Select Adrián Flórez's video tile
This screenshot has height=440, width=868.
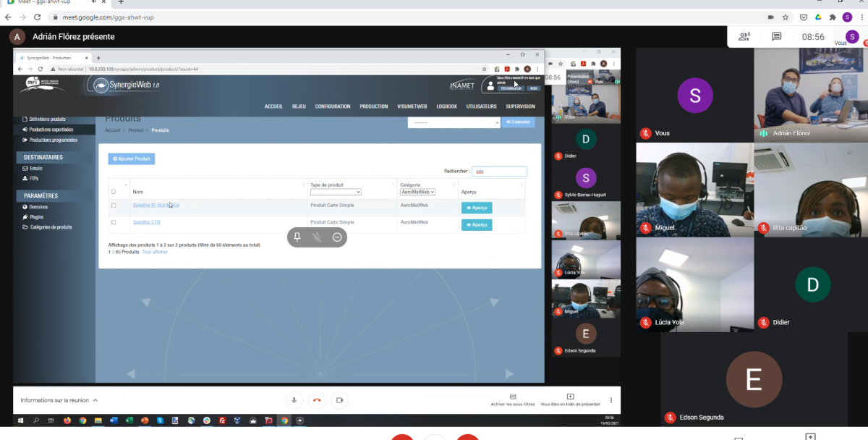click(811, 93)
